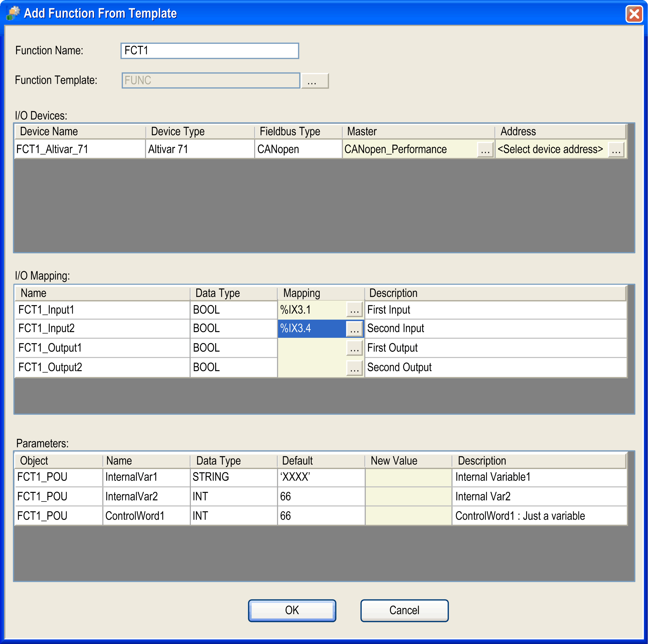Confirm with the OK button

(292, 610)
